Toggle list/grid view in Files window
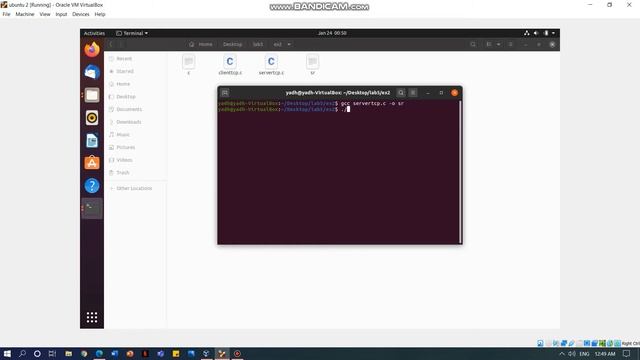 tap(489, 44)
